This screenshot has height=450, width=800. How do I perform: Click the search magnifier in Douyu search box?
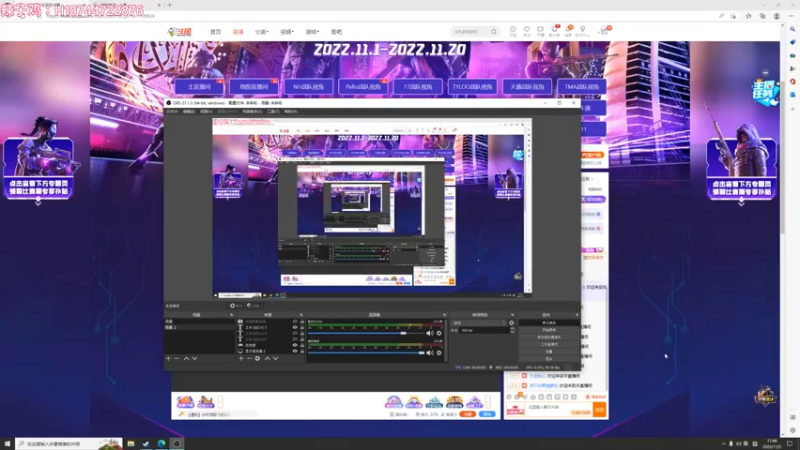click(494, 32)
